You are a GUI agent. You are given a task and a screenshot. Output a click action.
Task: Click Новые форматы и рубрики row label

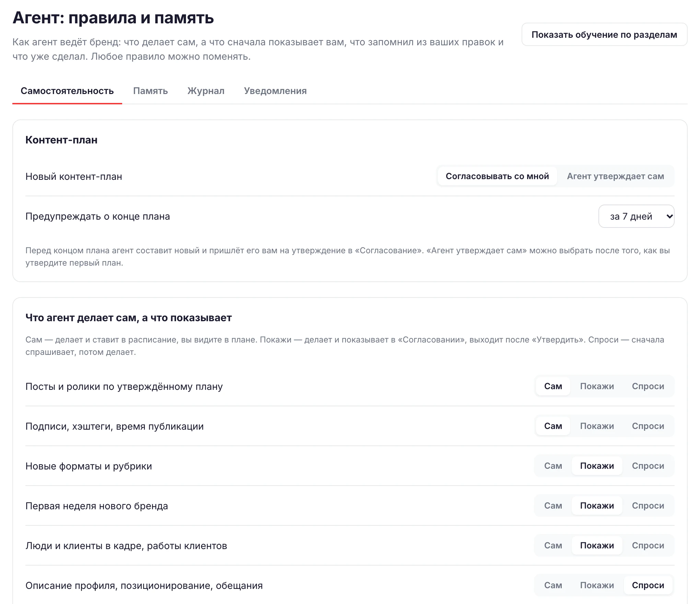click(89, 466)
